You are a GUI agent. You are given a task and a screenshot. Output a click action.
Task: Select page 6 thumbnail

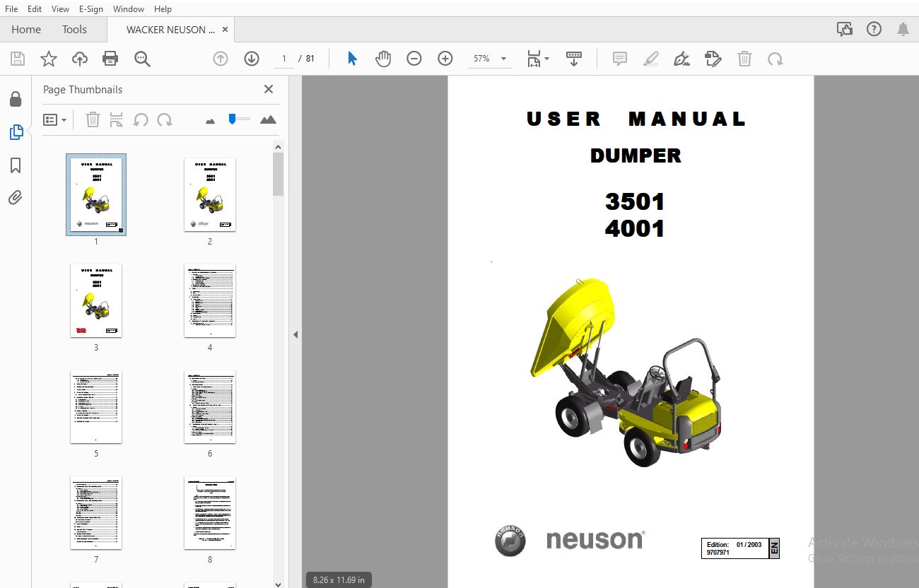pyautogui.click(x=210, y=406)
